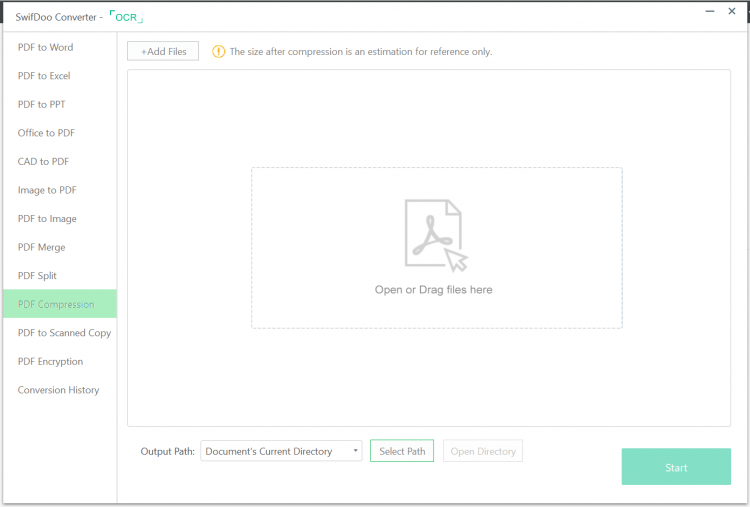This screenshot has height=507, width=750.
Task: Open the PDF Encryption tool
Action: tap(60, 362)
